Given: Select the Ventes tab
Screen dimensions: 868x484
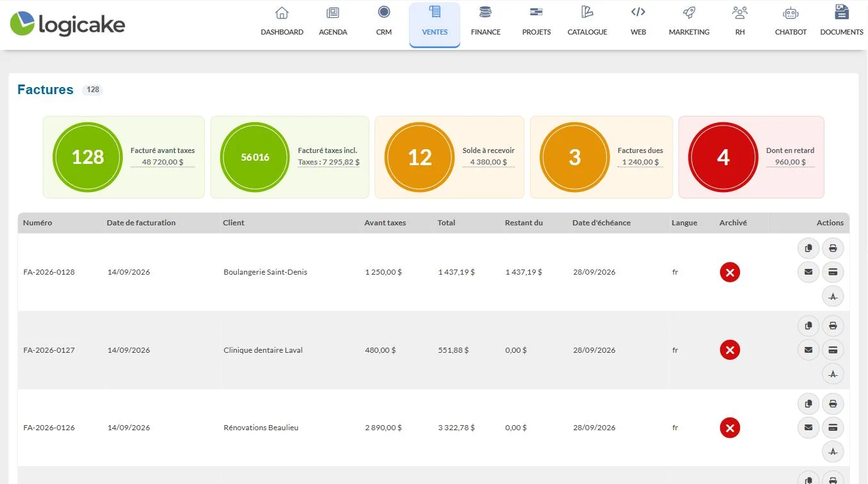Looking at the screenshot, I should click(435, 24).
